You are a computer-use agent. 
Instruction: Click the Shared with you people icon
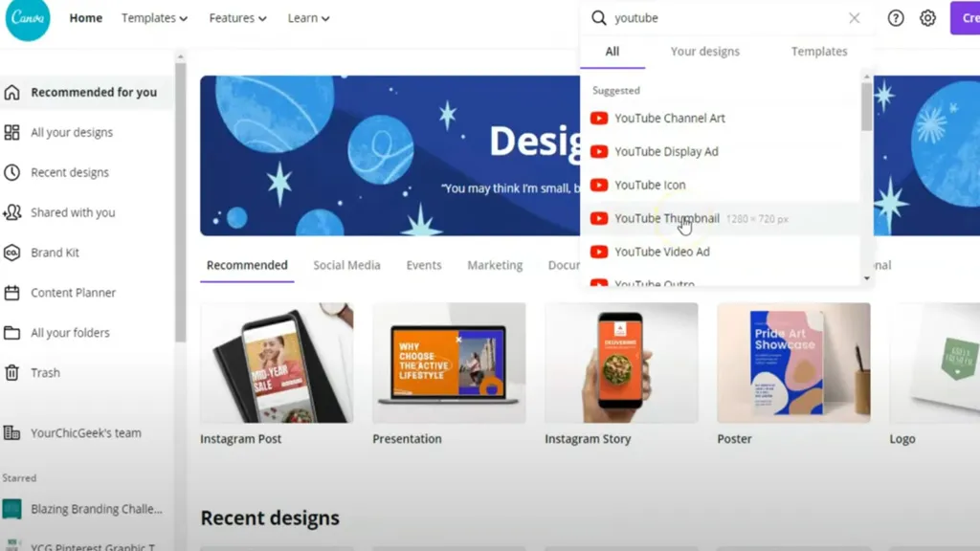click(x=11, y=212)
